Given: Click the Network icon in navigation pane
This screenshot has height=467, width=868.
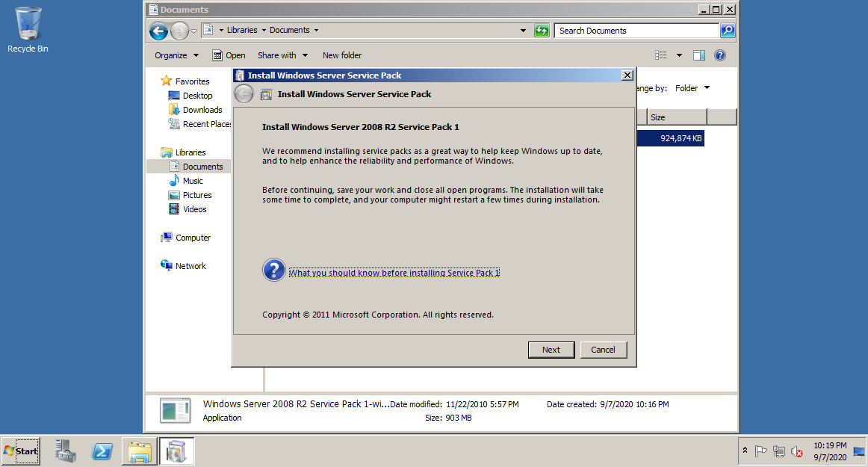Looking at the screenshot, I should 166,265.
